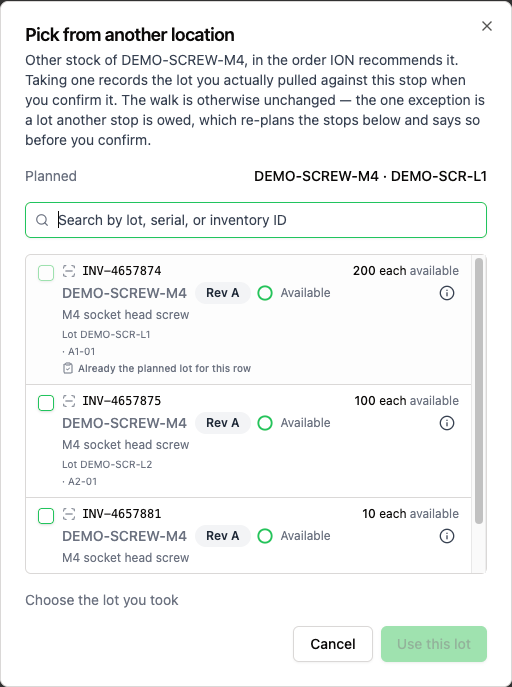Click the A2-01 location text
The image size is (512, 687).
click(x=80, y=482)
